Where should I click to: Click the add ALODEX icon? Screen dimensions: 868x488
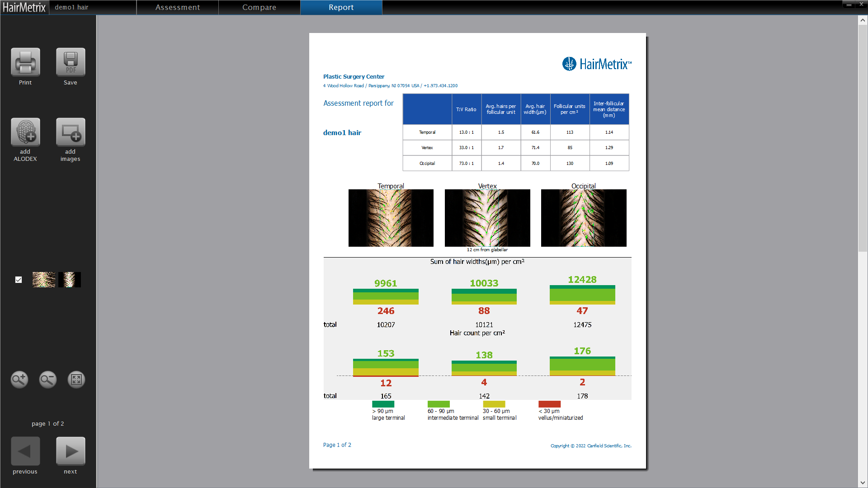point(25,132)
